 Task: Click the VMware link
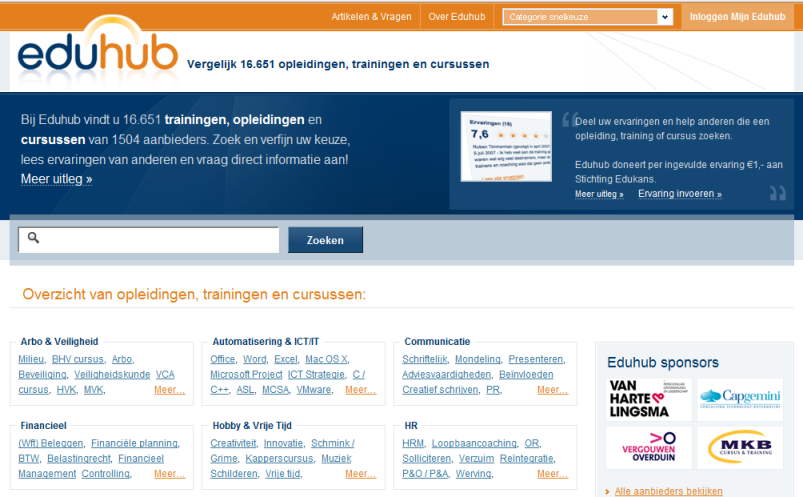[314, 390]
